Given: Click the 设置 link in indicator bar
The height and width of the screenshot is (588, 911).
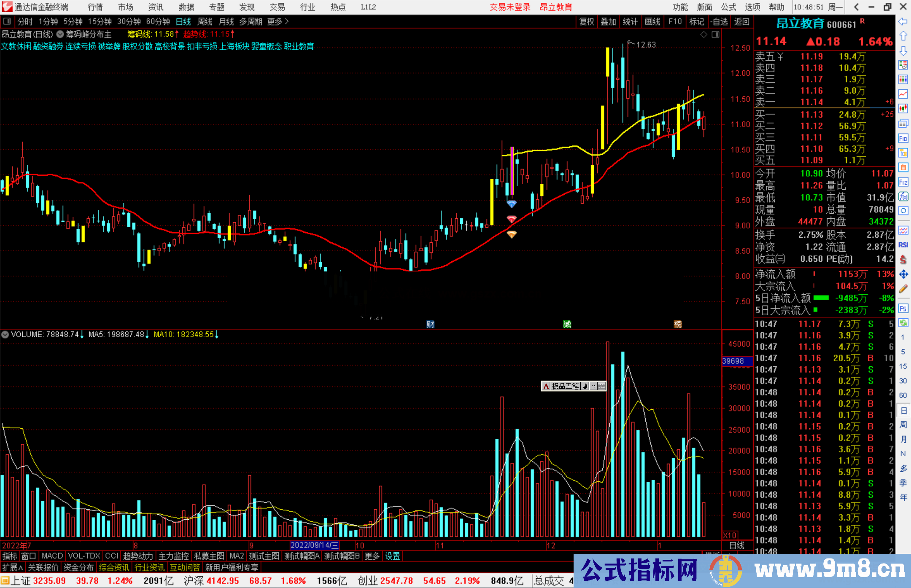Looking at the screenshot, I should (x=392, y=556).
